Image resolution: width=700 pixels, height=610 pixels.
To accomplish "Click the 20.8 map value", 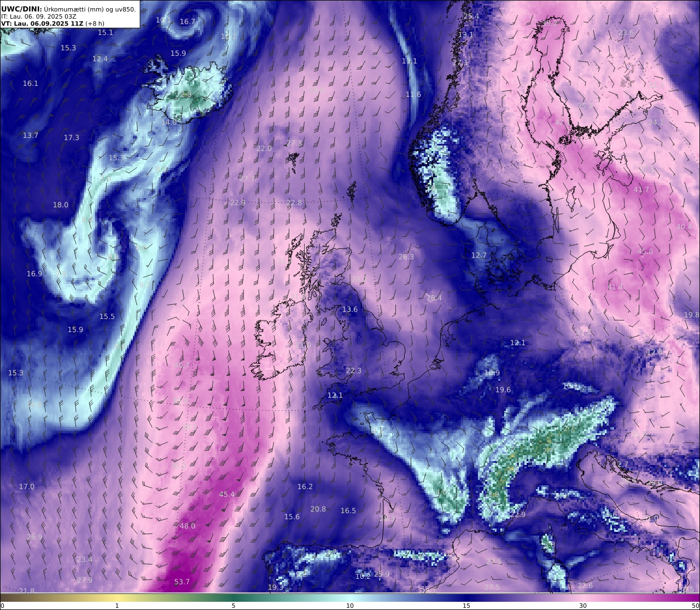I will (x=318, y=509).
